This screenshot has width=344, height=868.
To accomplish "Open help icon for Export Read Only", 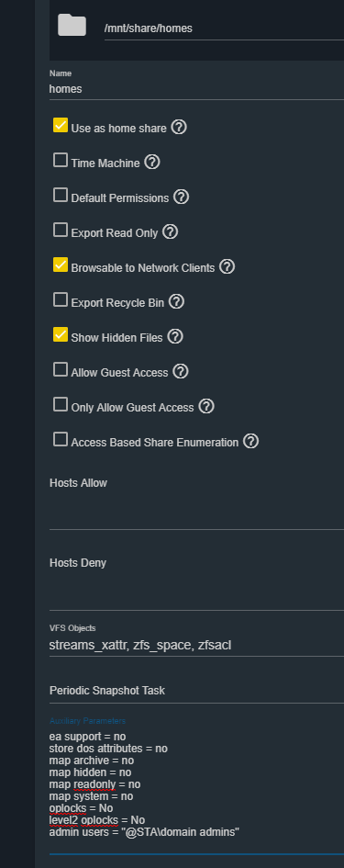I will click(171, 232).
